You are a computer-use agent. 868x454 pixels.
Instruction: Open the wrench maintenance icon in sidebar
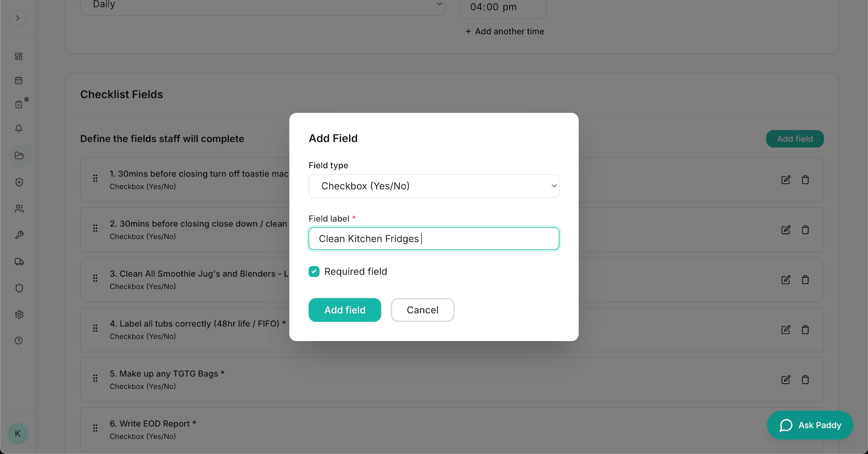[x=19, y=235]
